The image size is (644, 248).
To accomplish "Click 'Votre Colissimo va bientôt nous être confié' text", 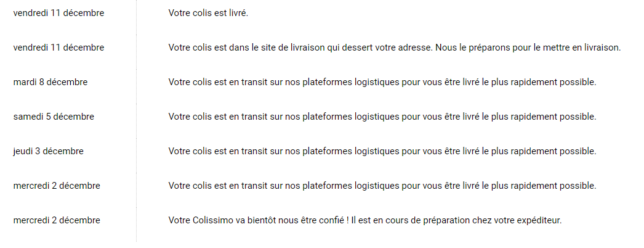I will tap(254, 220).
